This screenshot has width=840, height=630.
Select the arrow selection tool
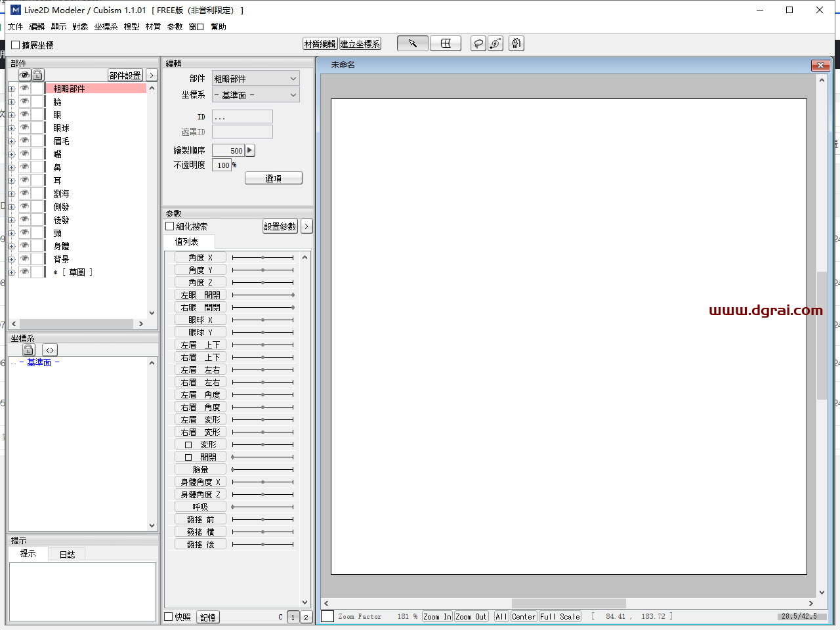(413, 43)
